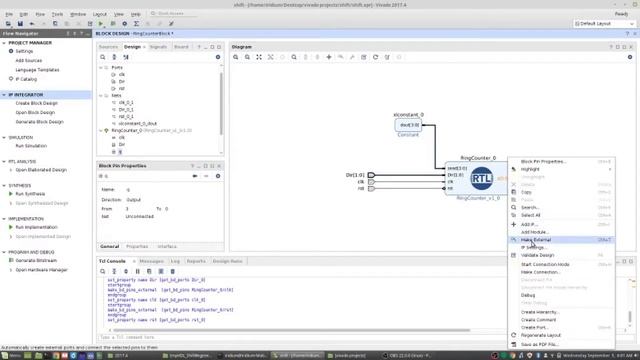The image size is (640, 360).
Task: Save the project using the toolbar disk icon
Action: point(20,24)
